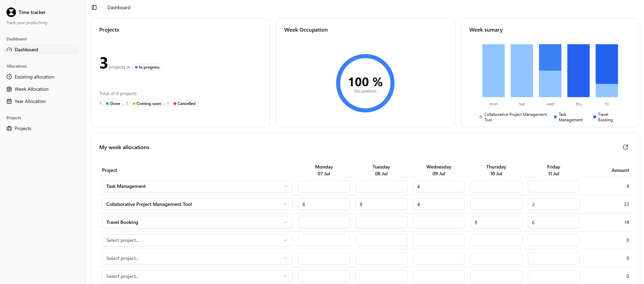Click the calendar icon beside Year Allocation
This screenshot has width=644, height=284.
pyautogui.click(x=9, y=101)
